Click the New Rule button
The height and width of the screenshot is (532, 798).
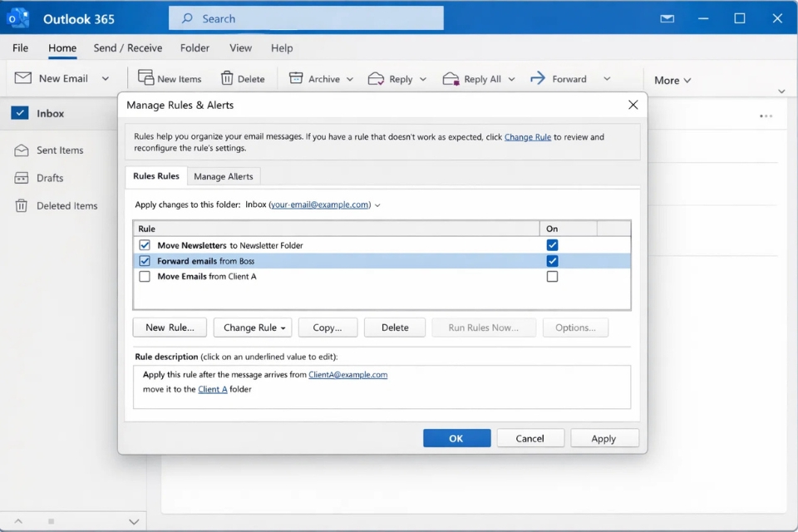[x=170, y=327]
